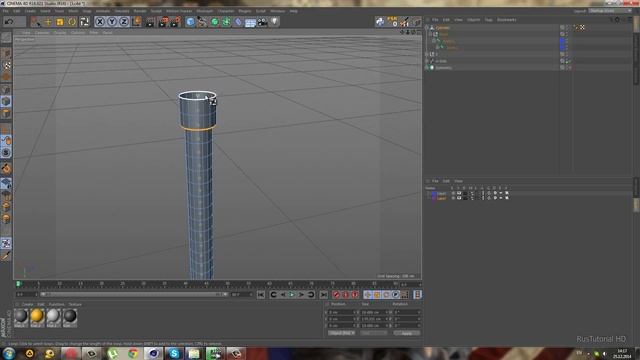This screenshot has height=360, width=640.
Task: Open Chrome from the taskbar
Action: [133, 353]
